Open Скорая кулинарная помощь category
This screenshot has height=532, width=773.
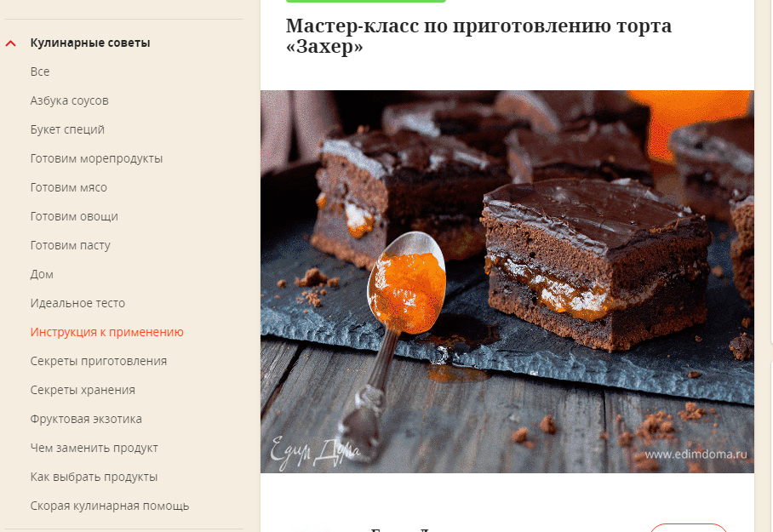click(110, 506)
